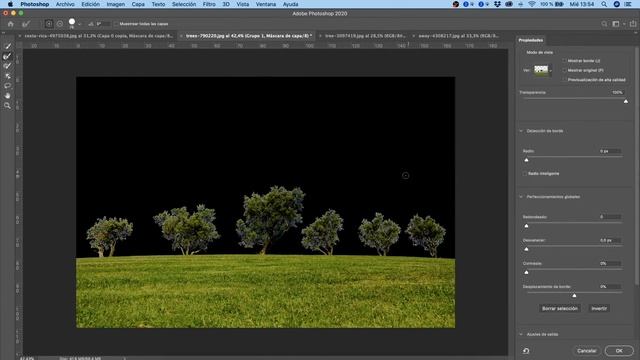
Task: Choose the expand-detection-area brush mode
Action: [x=49, y=24]
